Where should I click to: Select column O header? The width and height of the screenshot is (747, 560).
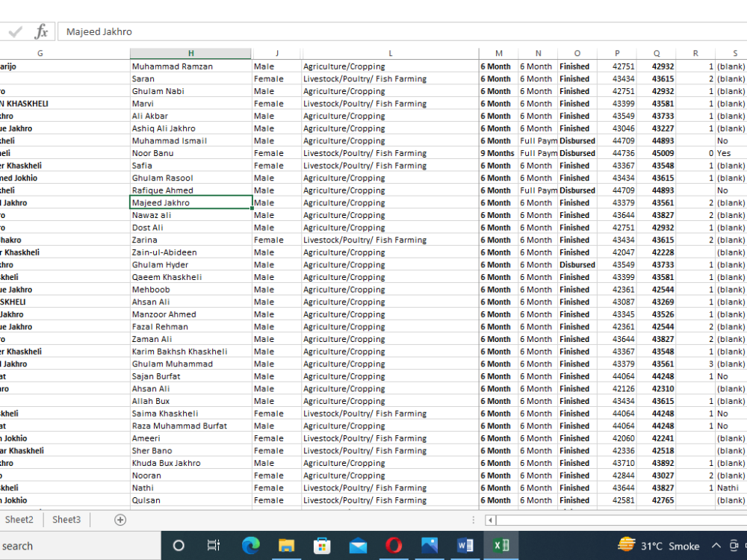pyautogui.click(x=577, y=53)
